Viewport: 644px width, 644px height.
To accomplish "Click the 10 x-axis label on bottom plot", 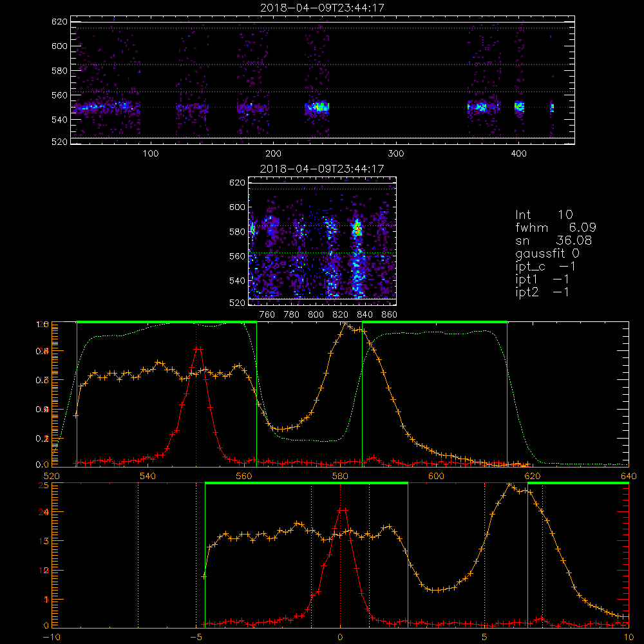I will tap(629, 637).
